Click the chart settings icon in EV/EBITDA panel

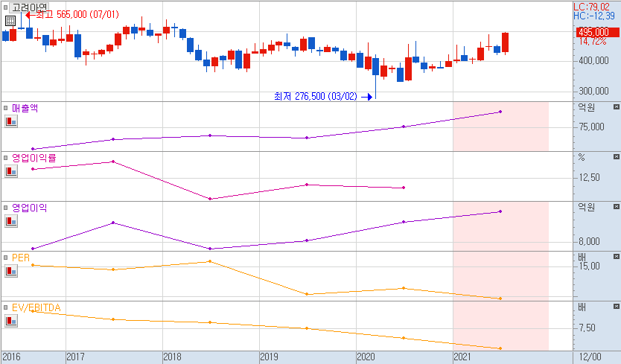tap(11, 321)
